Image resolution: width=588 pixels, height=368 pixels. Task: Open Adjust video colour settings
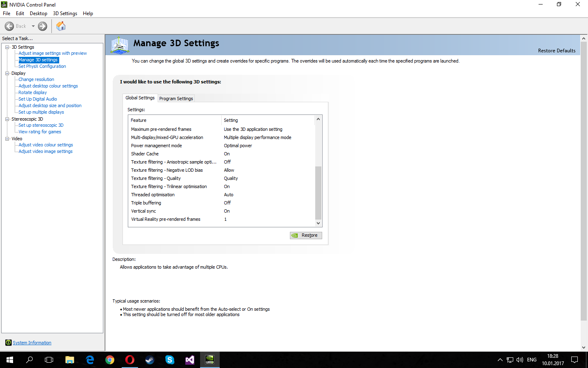pos(46,145)
